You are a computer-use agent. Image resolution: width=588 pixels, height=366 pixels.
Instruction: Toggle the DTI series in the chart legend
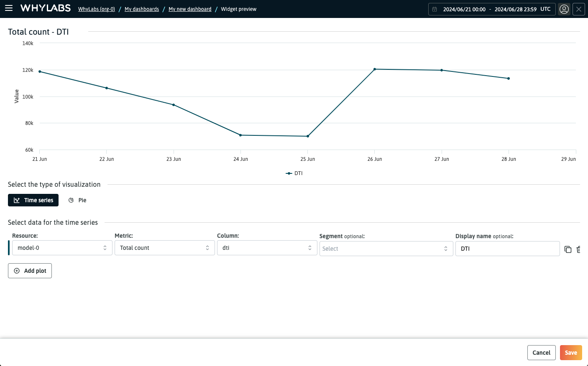[294, 173]
